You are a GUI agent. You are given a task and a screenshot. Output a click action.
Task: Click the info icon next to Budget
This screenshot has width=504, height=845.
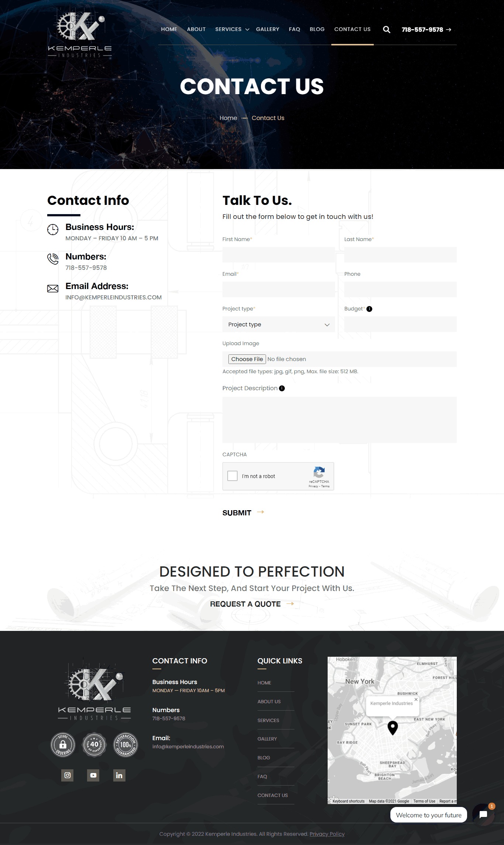point(369,309)
